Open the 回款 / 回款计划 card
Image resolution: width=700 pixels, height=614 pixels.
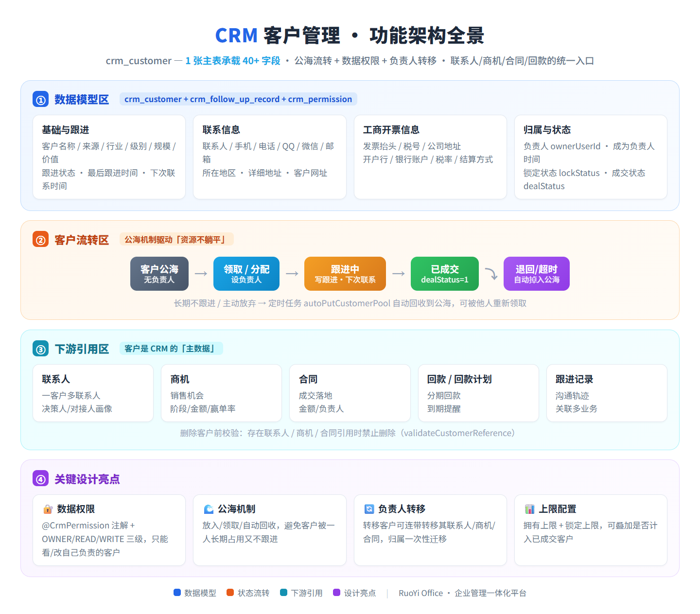click(x=478, y=393)
